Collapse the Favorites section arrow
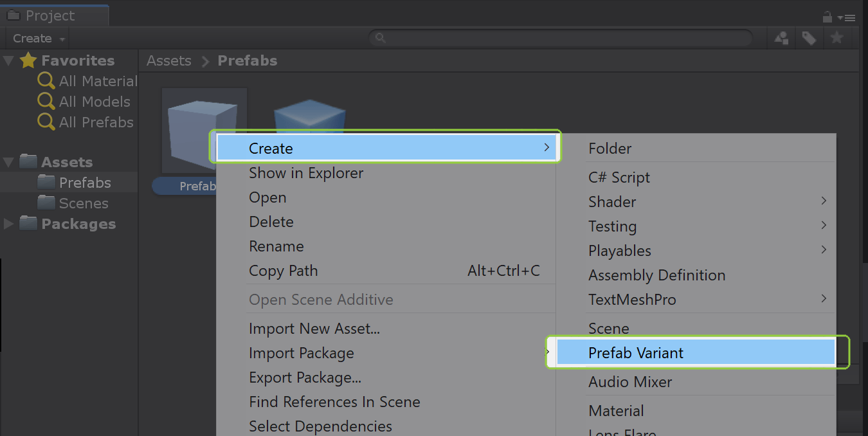Viewport: 868px width, 436px height. (8, 61)
